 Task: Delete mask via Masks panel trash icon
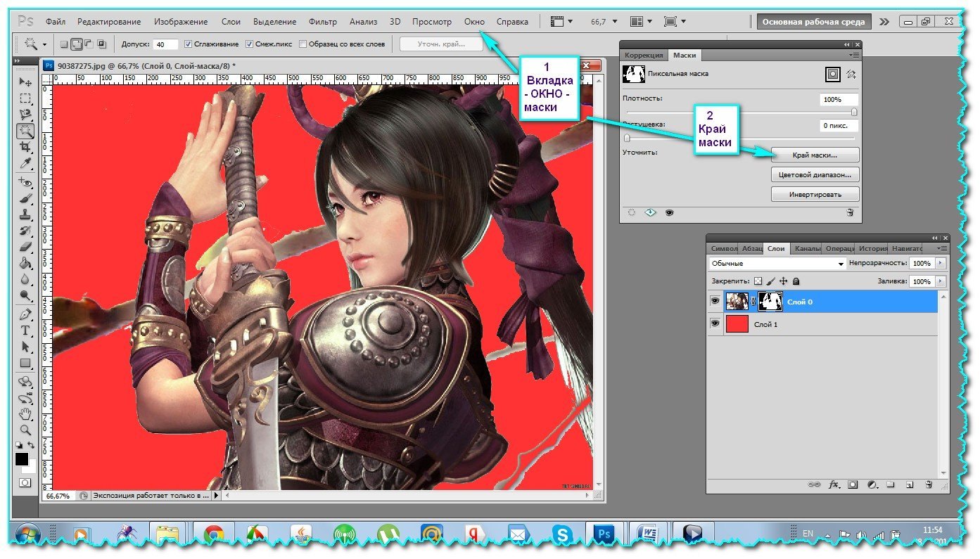pos(850,212)
